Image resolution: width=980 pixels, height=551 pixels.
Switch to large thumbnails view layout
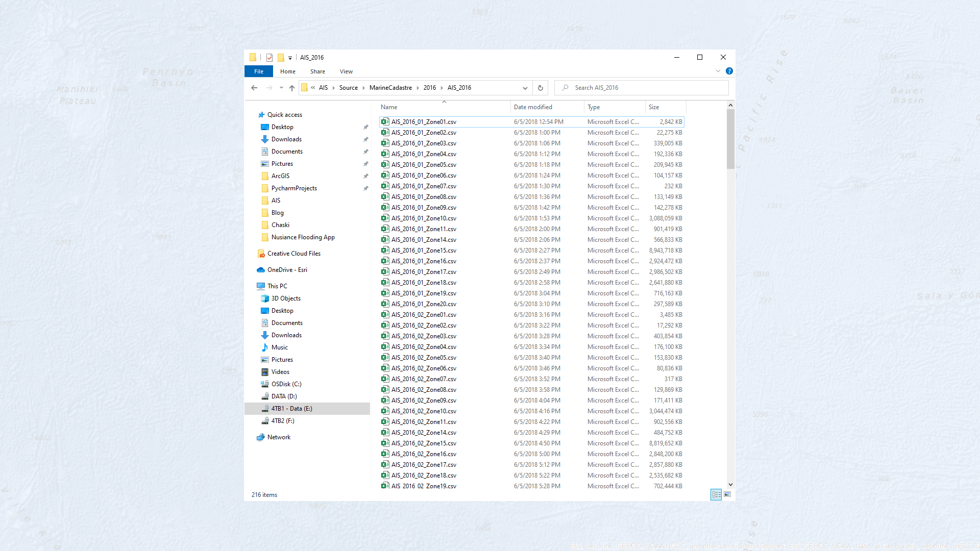[727, 494]
